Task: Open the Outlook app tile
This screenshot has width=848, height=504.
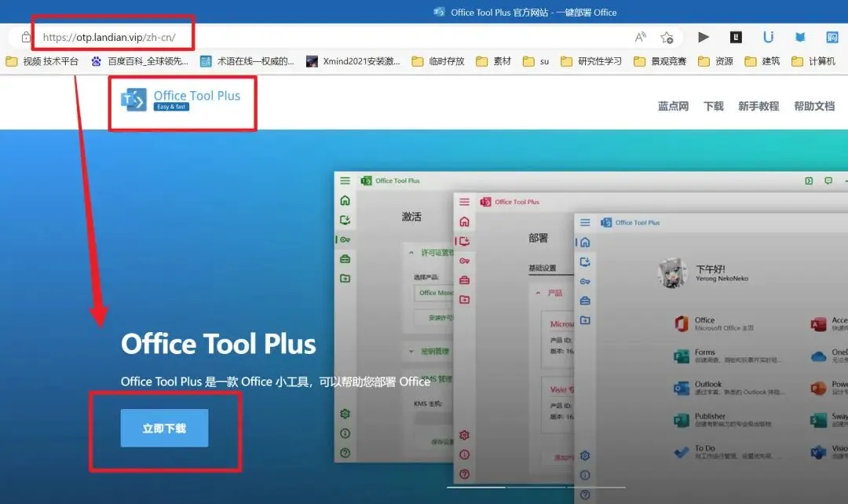Action: click(729, 388)
